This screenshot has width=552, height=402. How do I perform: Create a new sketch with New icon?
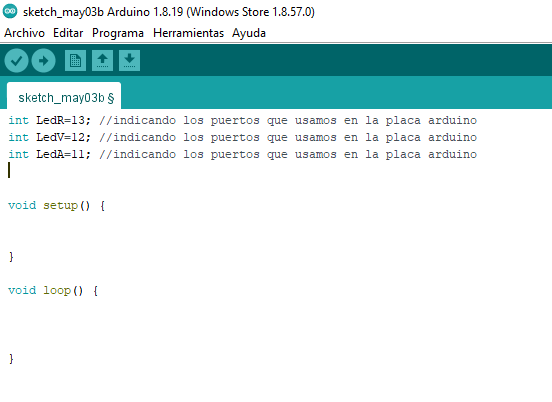point(75,61)
